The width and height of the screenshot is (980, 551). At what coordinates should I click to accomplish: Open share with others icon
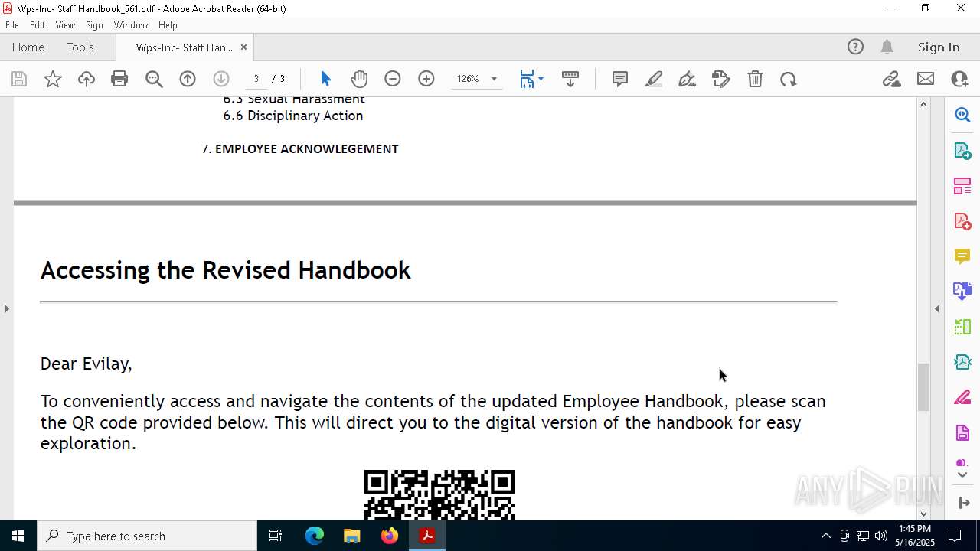959,79
